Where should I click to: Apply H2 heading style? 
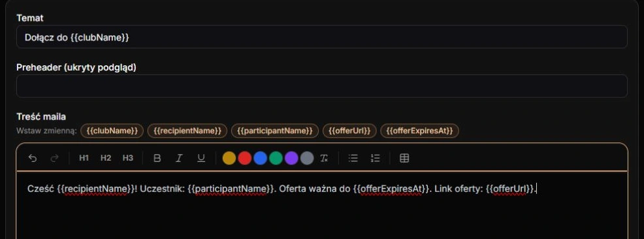tap(106, 158)
